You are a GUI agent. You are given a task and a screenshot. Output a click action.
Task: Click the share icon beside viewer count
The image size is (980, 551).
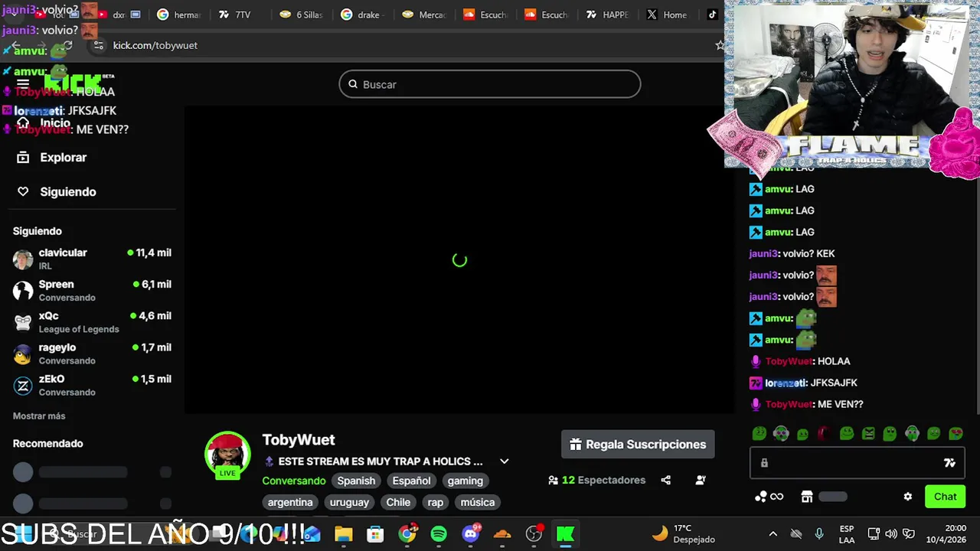pos(666,481)
